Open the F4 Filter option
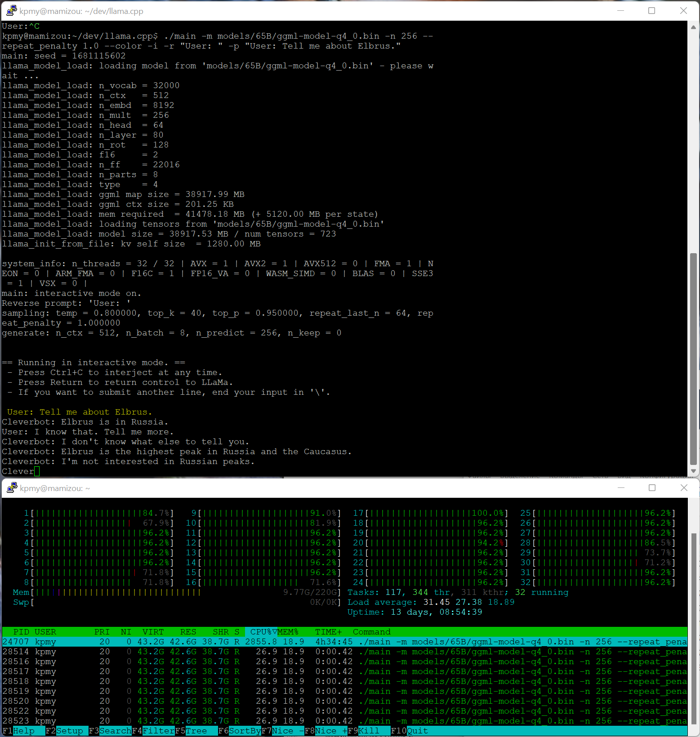This screenshot has height=737, width=700. pyautogui.click(x=153, y=731)
